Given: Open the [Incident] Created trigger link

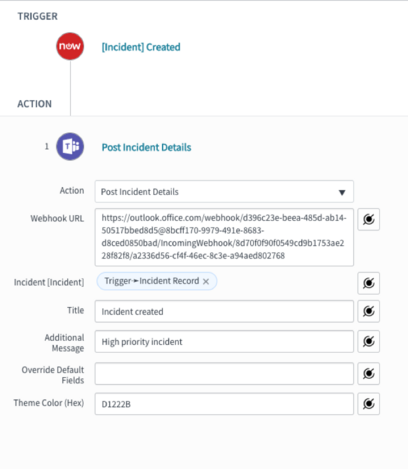Looking at the screenshot, I should click(141, 47).
